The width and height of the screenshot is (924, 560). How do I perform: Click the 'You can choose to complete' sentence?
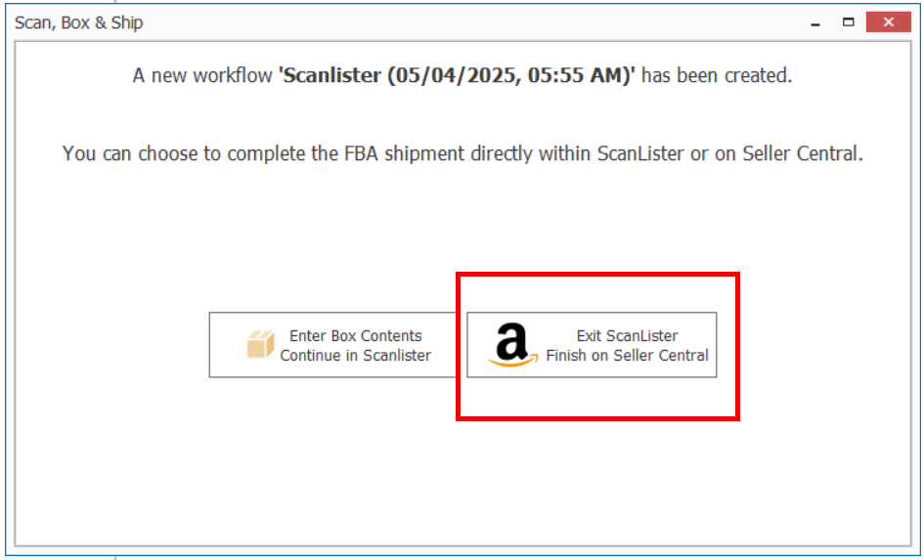[462, 153]
